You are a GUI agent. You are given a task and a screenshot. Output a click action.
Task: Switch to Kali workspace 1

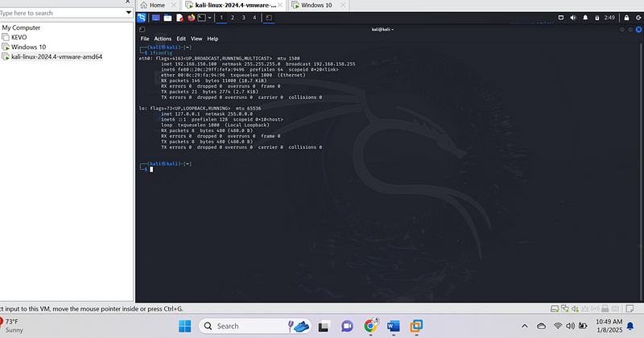(221, 18)
